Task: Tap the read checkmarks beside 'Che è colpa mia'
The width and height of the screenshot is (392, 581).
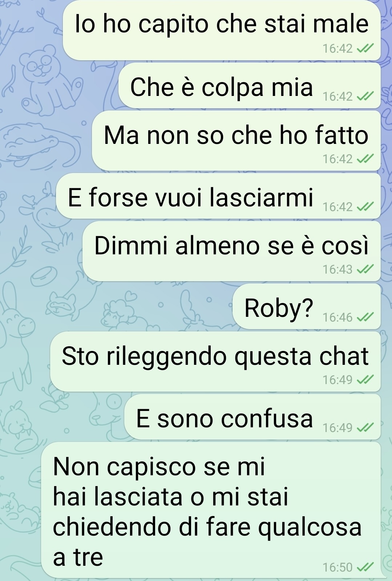Action: [x=365, y=97]
